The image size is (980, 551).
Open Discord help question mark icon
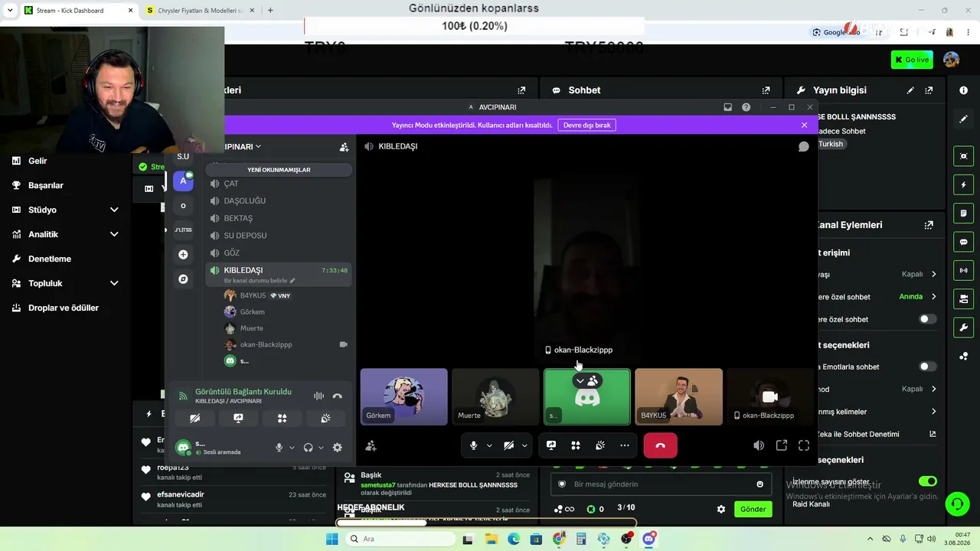coord(746,107)
